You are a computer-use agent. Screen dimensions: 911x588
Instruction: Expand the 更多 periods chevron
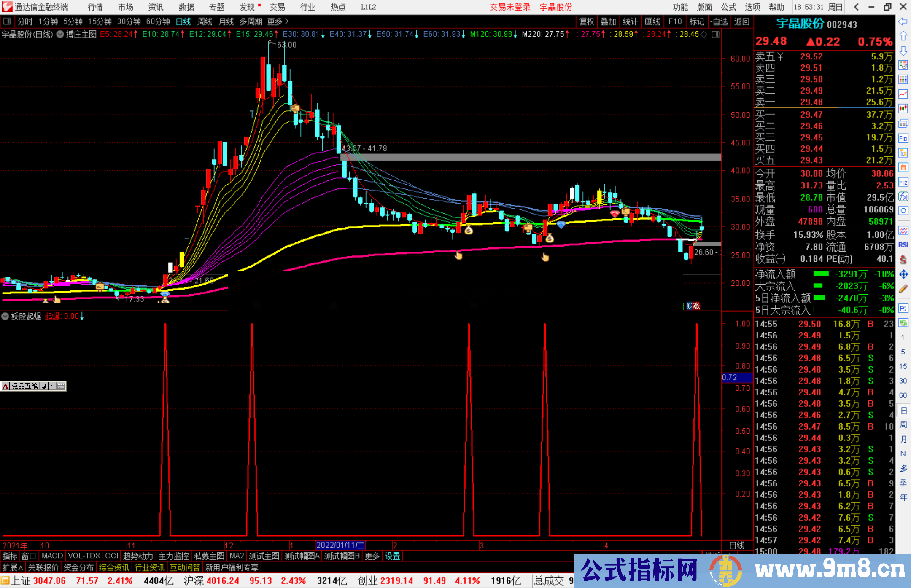(x=287, y=21)
